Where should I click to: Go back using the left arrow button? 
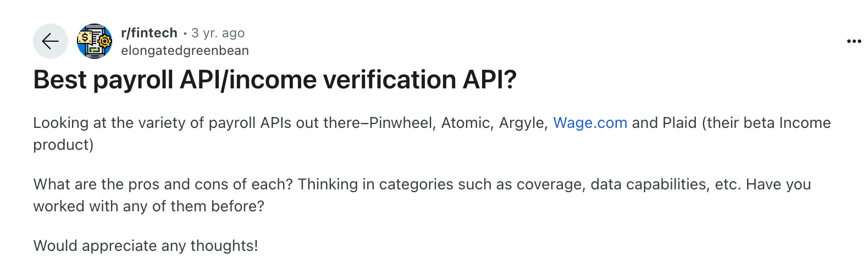click(51, 41)
